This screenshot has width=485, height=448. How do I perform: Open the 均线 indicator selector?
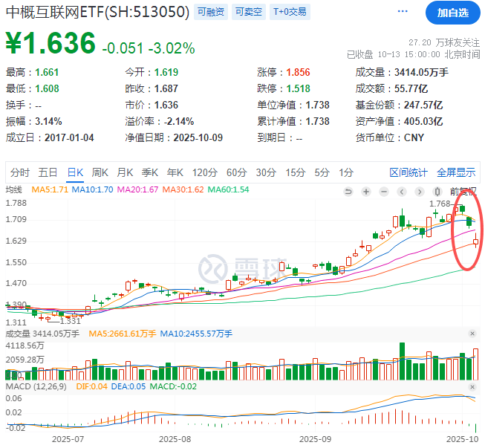coord(15,189)
